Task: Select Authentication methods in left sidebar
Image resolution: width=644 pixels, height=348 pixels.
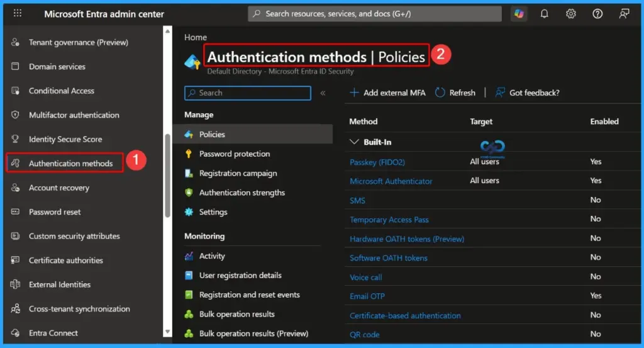Action: pos(65,163)
